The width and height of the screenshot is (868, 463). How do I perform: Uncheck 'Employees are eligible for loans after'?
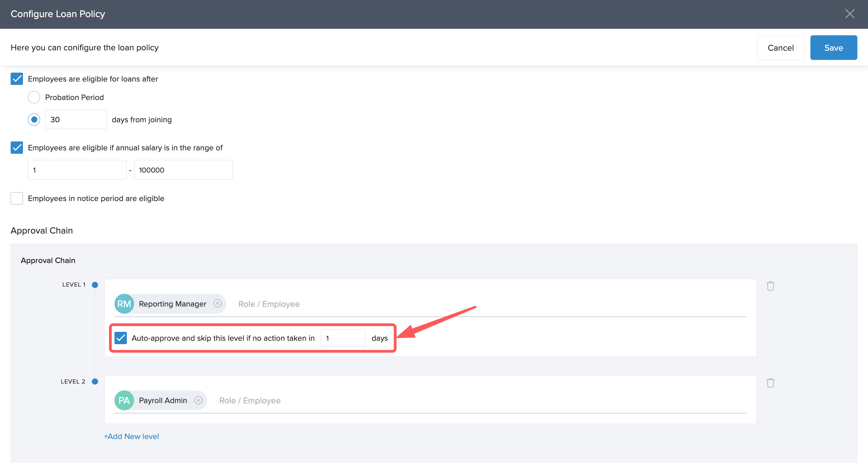(x=17, y=79)
